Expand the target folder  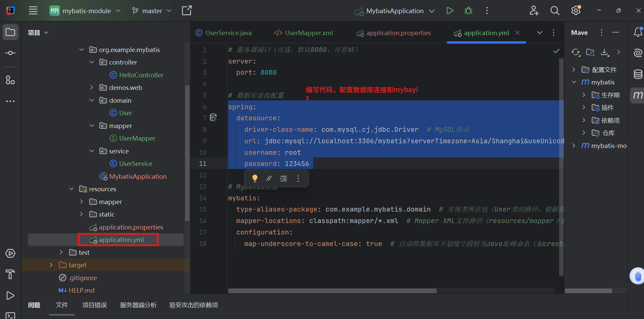pos(51,265)
